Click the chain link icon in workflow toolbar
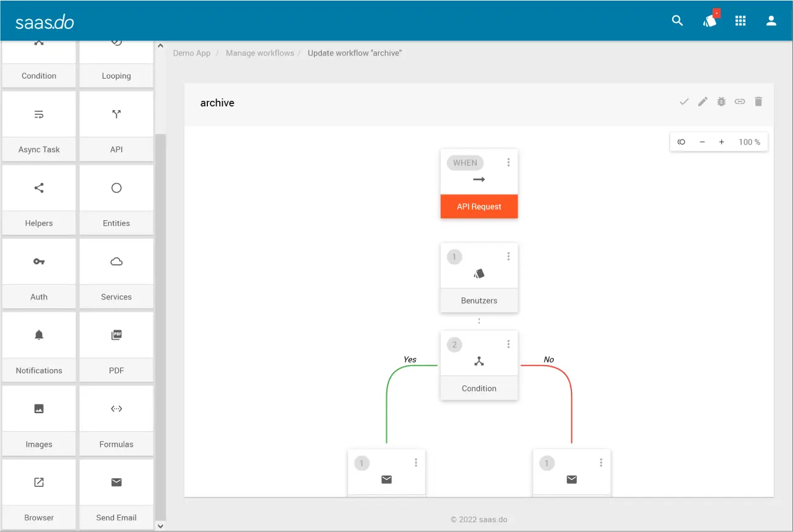 (740, 102)
